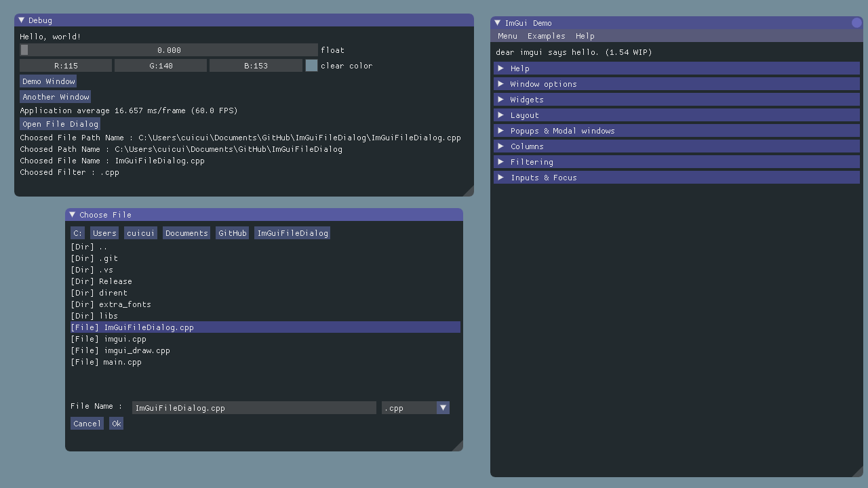The width and height of the screenshot is (868, 488).
Task: Open the Examples menu
Action: click(x=546, y=36)
